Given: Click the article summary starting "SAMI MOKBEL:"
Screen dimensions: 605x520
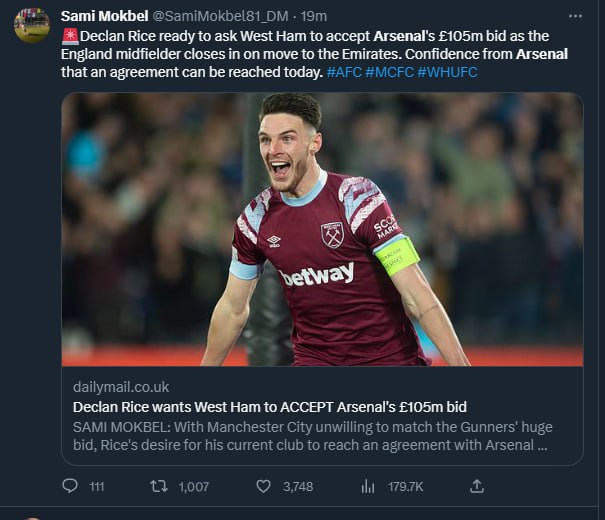Looking at the screenshot, I should (x=310, y=436).
